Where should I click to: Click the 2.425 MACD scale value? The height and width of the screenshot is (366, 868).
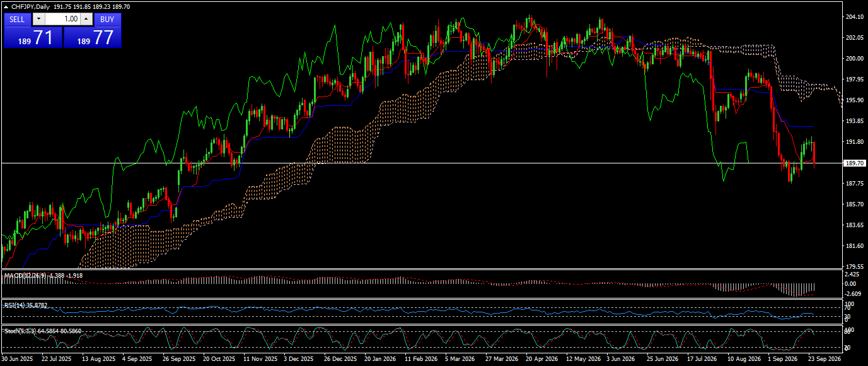852,275
